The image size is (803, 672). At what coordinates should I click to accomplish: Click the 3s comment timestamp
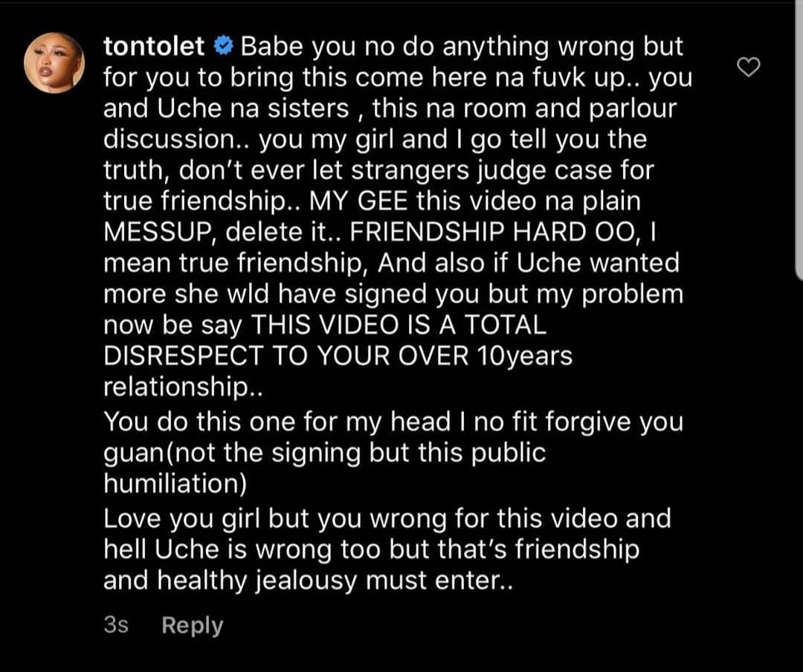(116, 625)
